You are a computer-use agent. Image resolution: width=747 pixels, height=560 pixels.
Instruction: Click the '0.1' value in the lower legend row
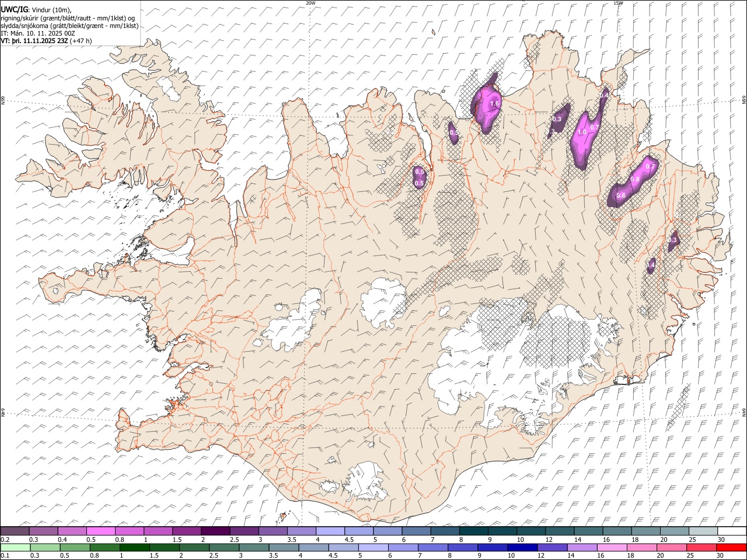pyautogui.click(x=5, y=556)
